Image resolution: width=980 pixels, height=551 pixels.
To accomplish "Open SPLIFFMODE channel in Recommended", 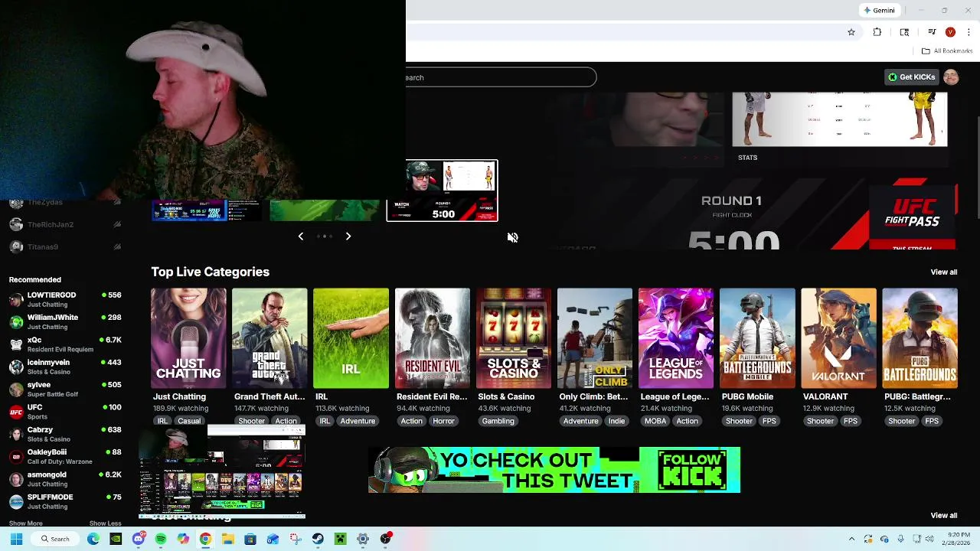I will tap(65, 502).
